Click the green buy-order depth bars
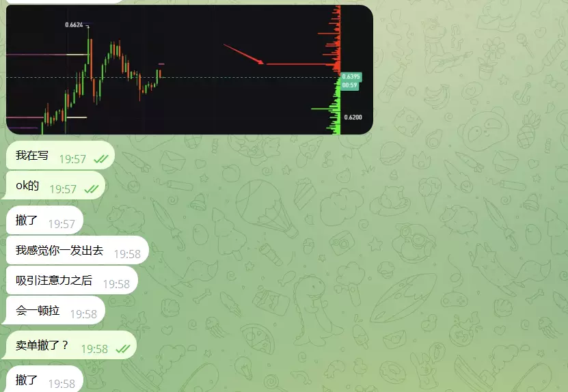The image size is (568, 392). [329, 107]
